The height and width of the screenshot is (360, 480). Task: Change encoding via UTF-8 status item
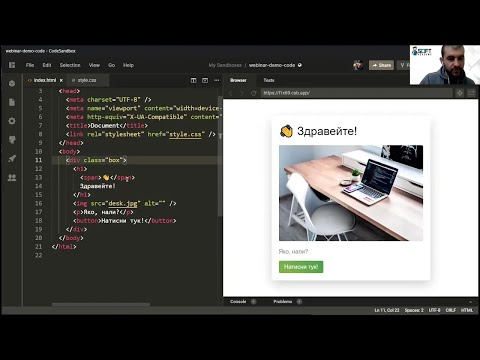(x=434, y=310)
